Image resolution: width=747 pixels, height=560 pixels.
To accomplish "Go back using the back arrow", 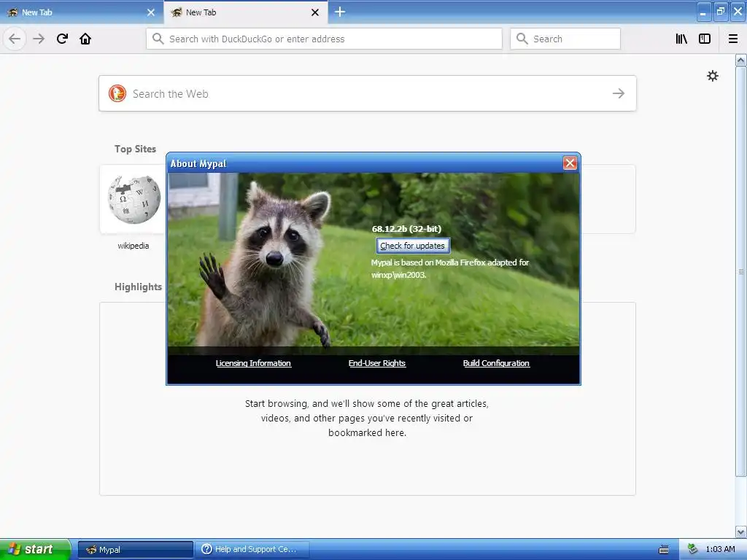I will [15, 39].
